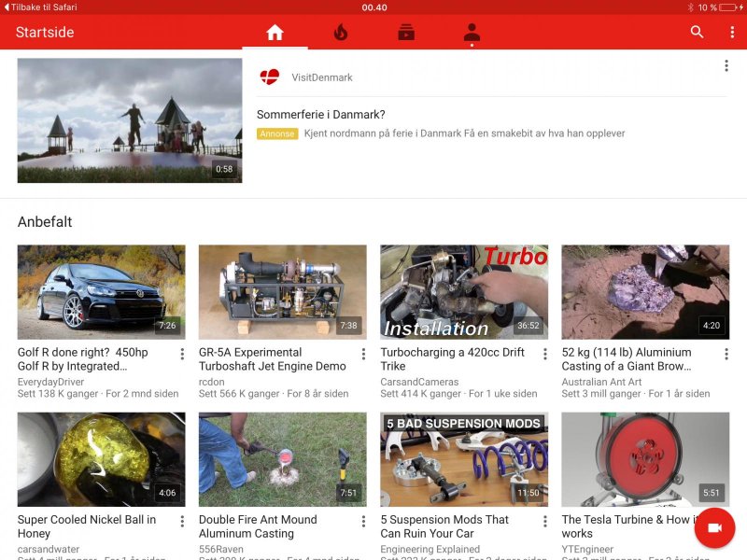This screenshot has height=560, width=747.
Task: Open 'The Tesla Turbine & How it works' title
Action: pos(624,526)
